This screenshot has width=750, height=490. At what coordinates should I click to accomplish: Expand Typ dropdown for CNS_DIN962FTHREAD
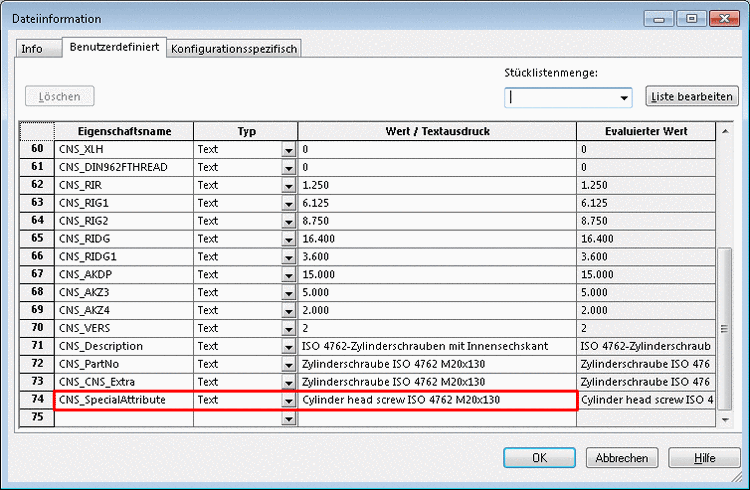point(288,167)
